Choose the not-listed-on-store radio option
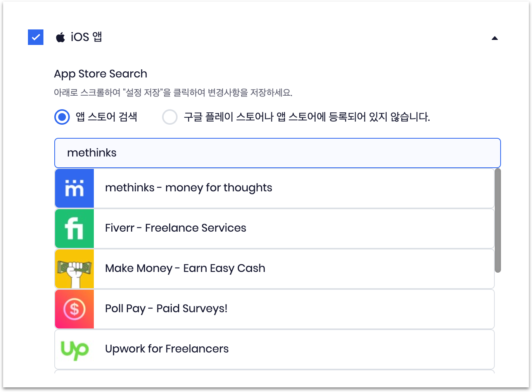 [x=170, y=117]
